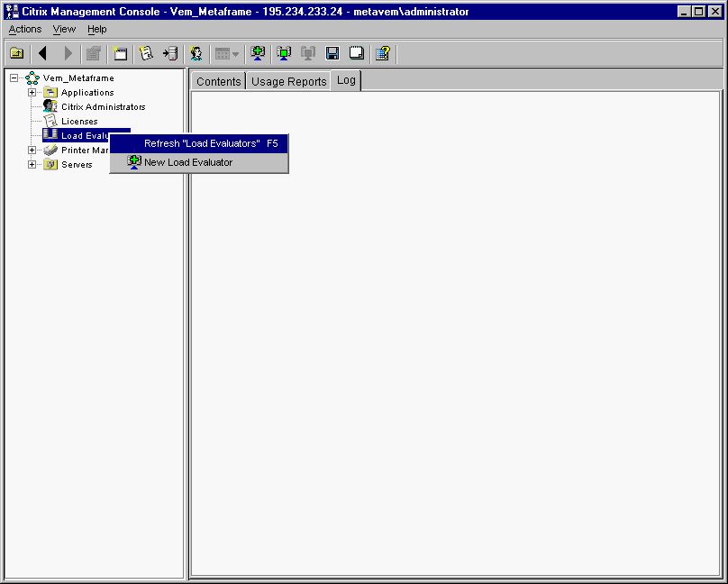Click the Licenses document icon

click(50, 121)
